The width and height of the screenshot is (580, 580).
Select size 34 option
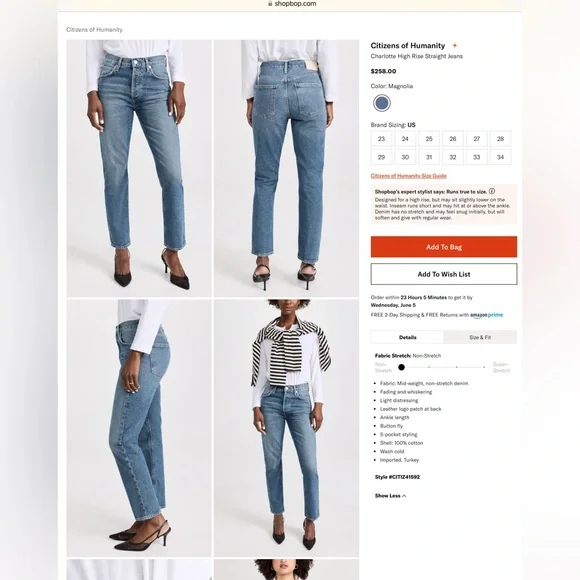tap(500, 157)
